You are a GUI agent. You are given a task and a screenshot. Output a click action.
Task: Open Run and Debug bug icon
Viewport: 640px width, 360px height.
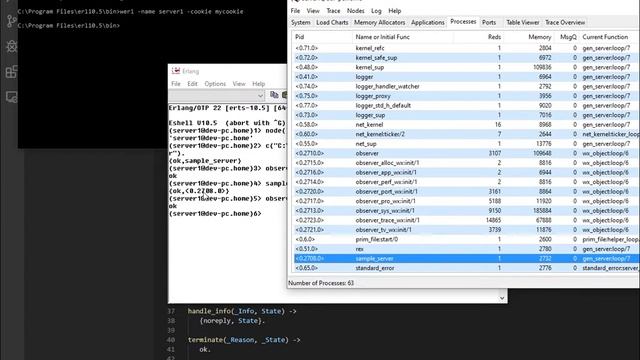(11, 46)
